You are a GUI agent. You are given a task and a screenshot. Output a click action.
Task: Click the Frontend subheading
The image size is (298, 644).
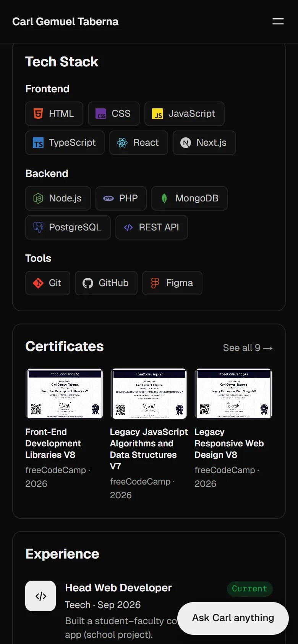click(47, 89)
